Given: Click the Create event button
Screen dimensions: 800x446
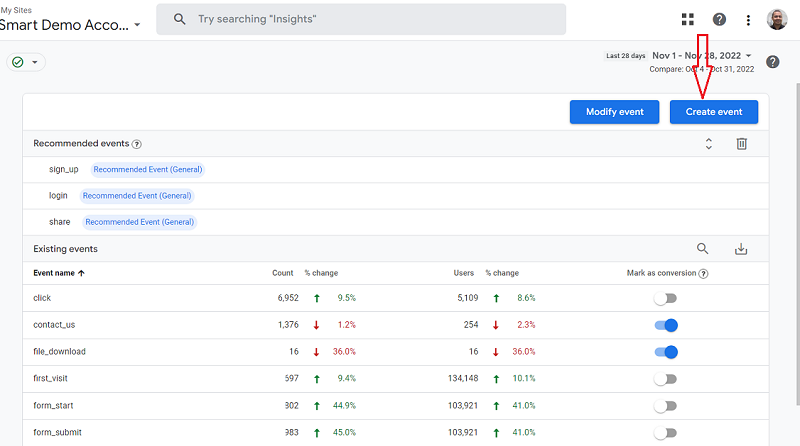Looking at the screenshot, I should coord(714,112).
